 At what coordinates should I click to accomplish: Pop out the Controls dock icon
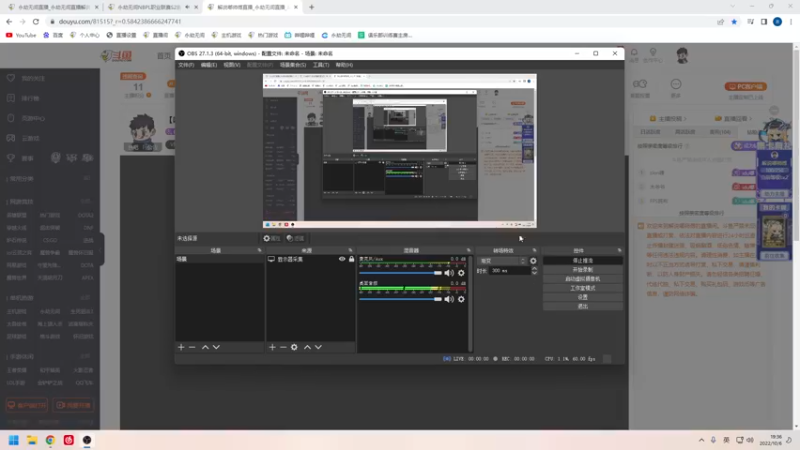tap(619, 251)
